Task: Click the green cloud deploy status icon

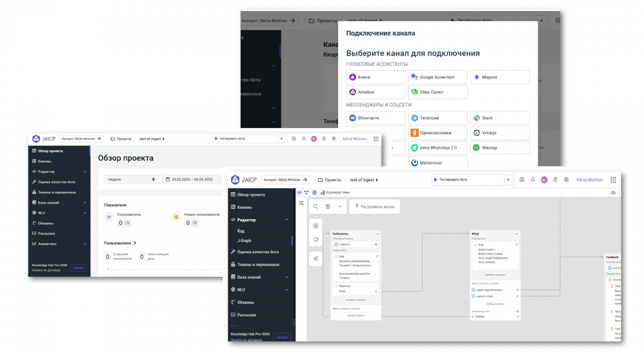Action: tap(613, 192)
